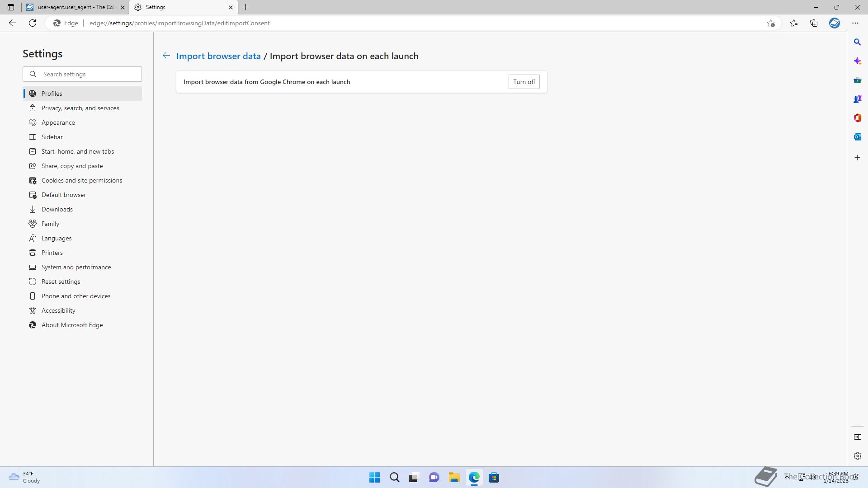Open Privacy, search, and services settings
This screenshot has height=488, width=868.
click(82, 108)
